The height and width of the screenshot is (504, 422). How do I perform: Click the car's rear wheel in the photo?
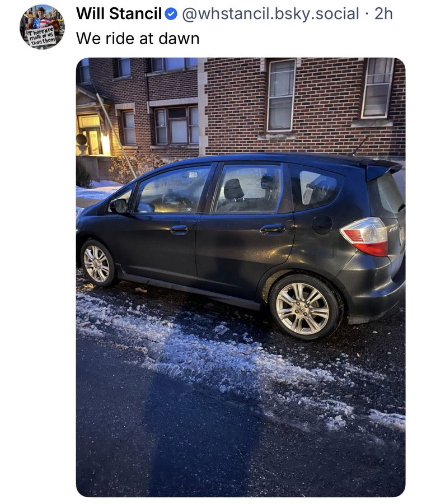304,307
